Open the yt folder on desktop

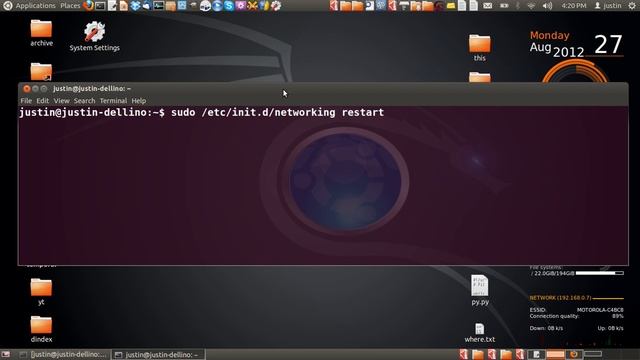tap(41, 291)
